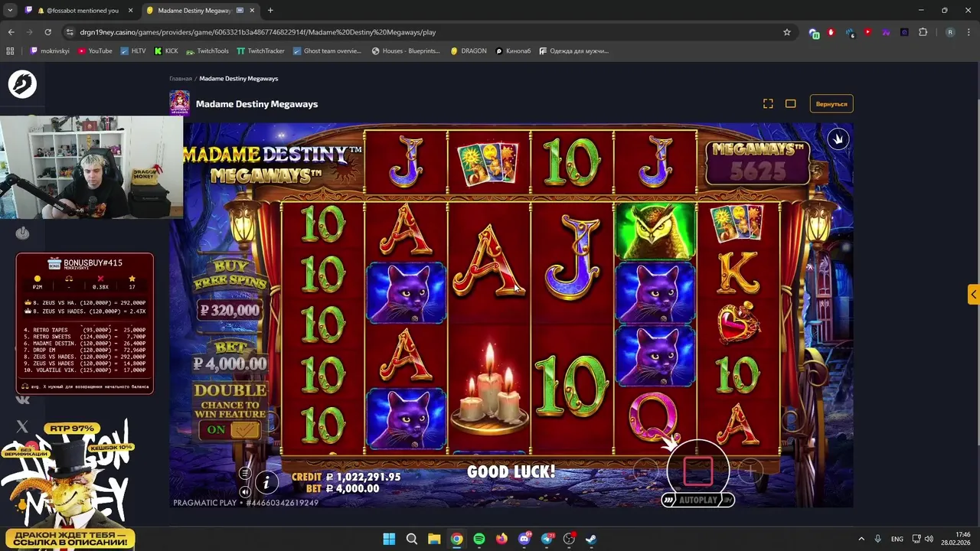
Task: Click the address bar URL field
Action: click(429, 32)
